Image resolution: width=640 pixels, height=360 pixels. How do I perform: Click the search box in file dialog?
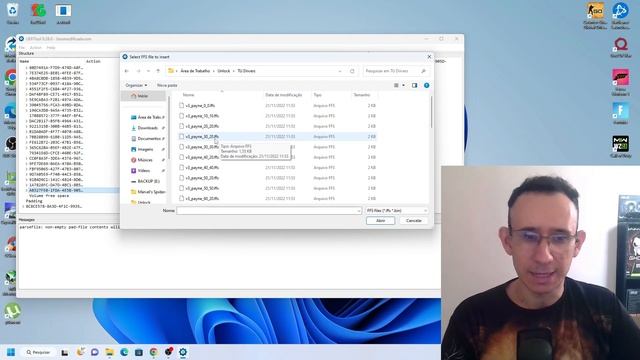[395, 71]
